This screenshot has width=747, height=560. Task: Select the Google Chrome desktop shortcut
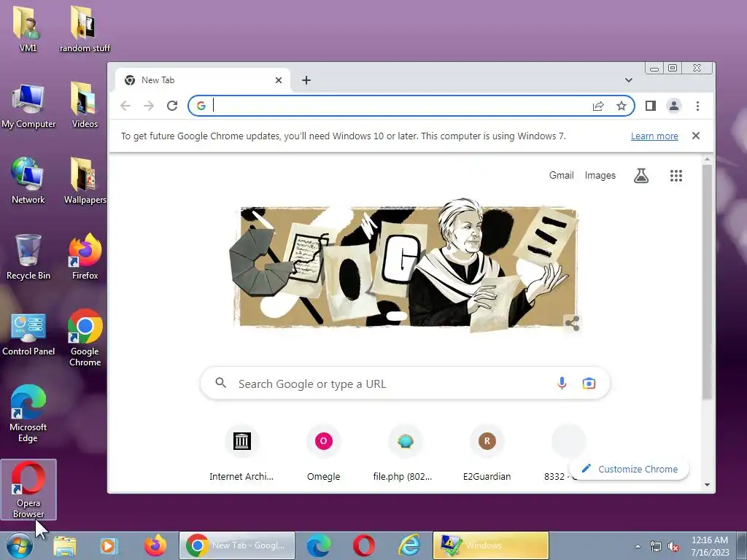85,338
